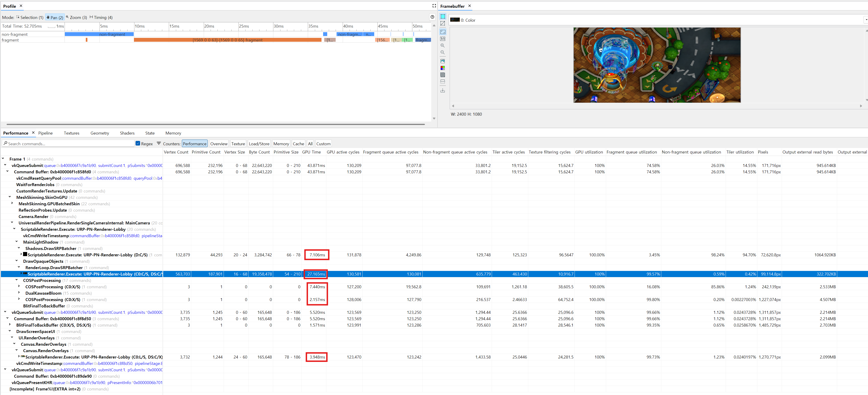
Task: Toggle checkerboard background icon
Action: point(443,75)
